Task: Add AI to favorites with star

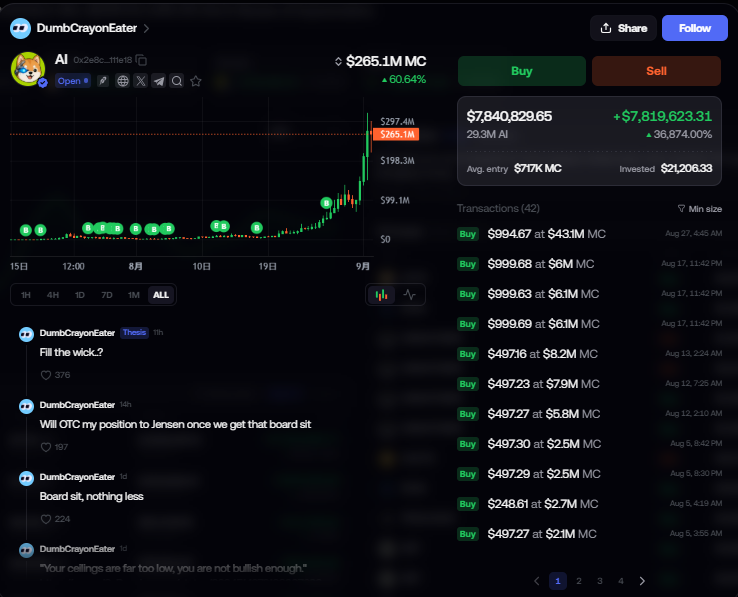Action: point(196,81)
